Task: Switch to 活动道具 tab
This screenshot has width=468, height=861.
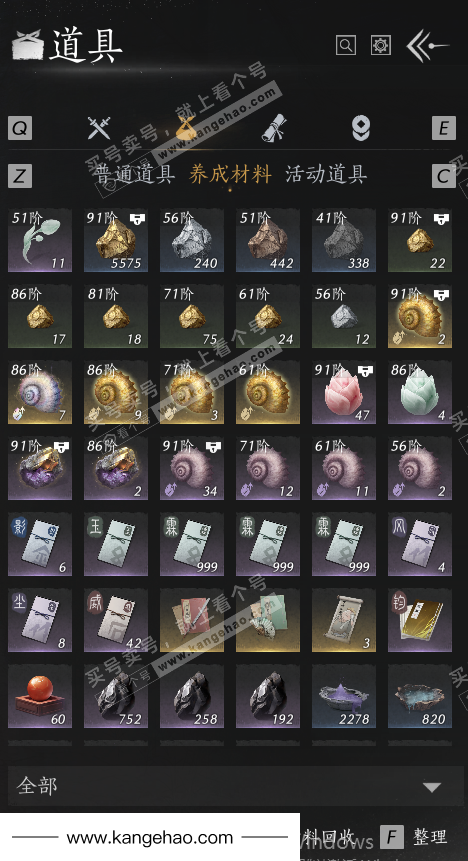Action: (x=326, y=175)
